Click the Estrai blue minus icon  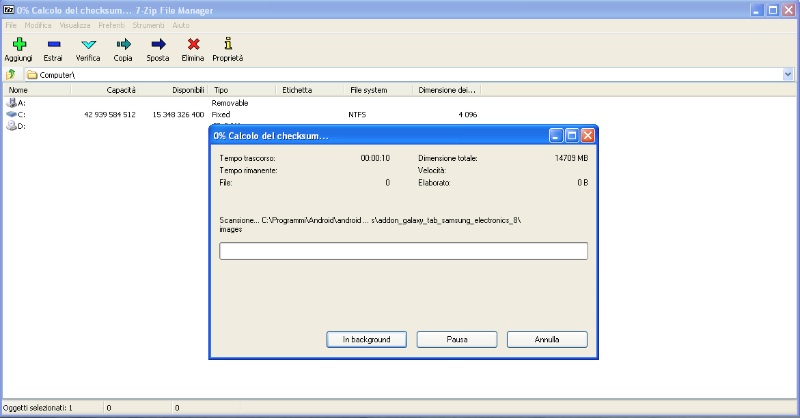[53, 44]
